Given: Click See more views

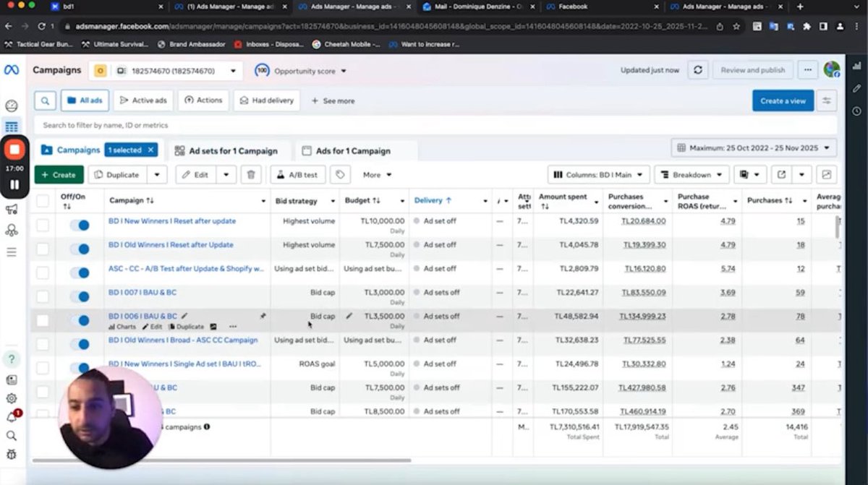Looking at the screenshot, I should (x=333, y=101).
